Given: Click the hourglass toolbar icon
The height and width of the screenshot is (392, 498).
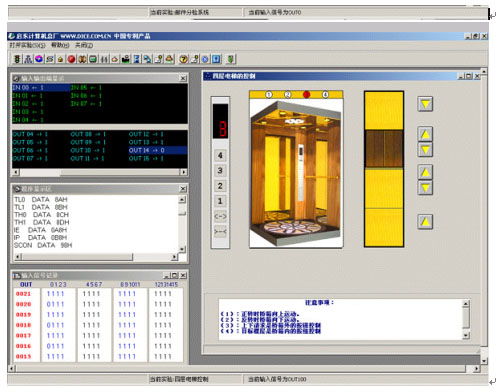Looking at the screenshot, I should [x=136, y=59].
